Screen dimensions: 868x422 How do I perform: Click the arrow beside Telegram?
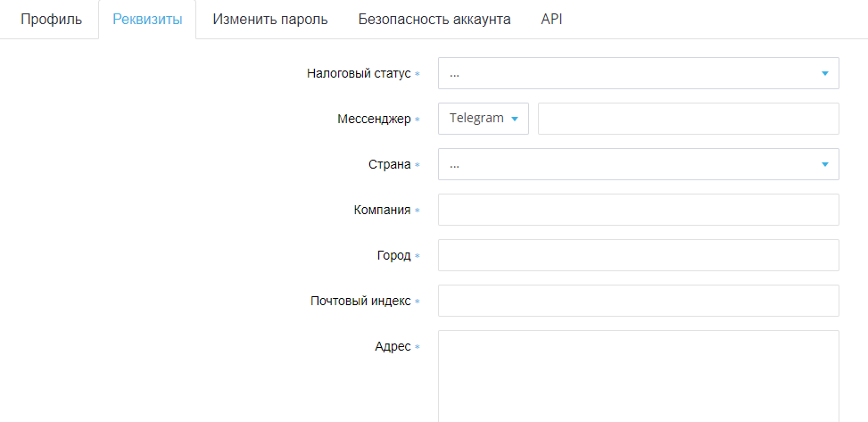point(514,119)
